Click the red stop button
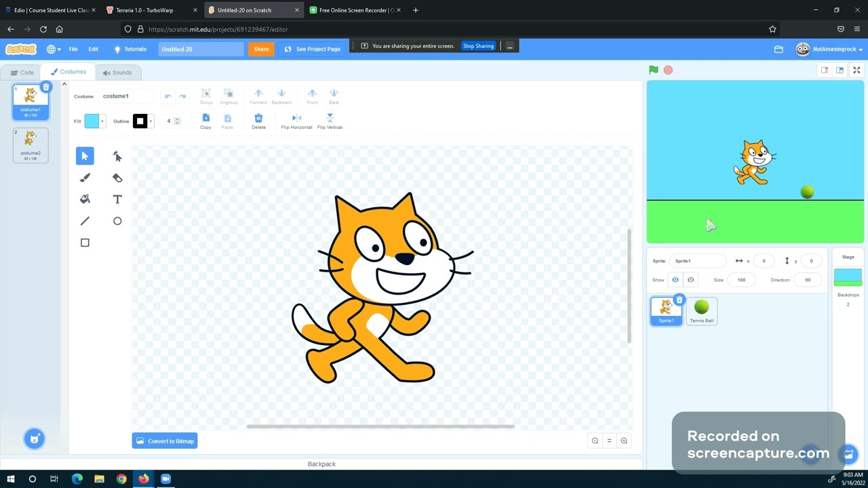The height and width of the screenshot is (488, 868). pyautogui.click(x=668, y=70)
